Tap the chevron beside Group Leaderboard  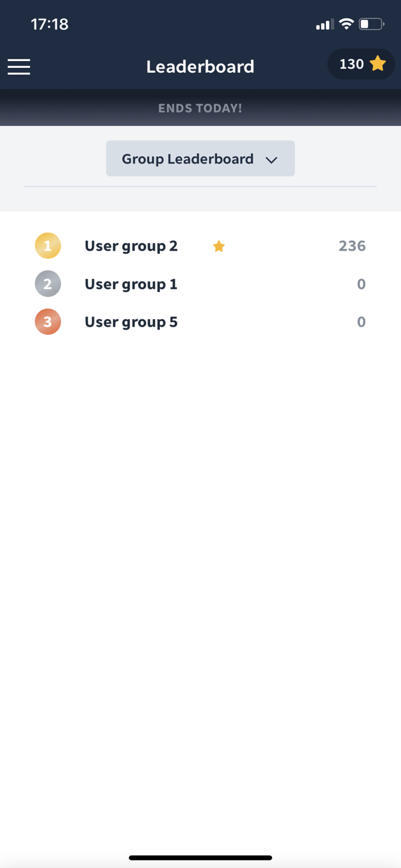[x=271, y=159]
